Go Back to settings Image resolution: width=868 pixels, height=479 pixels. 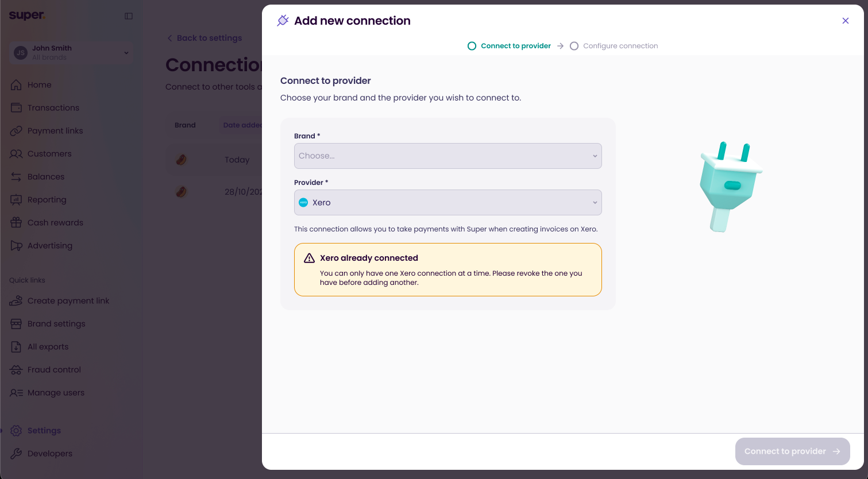click(205, 38)
